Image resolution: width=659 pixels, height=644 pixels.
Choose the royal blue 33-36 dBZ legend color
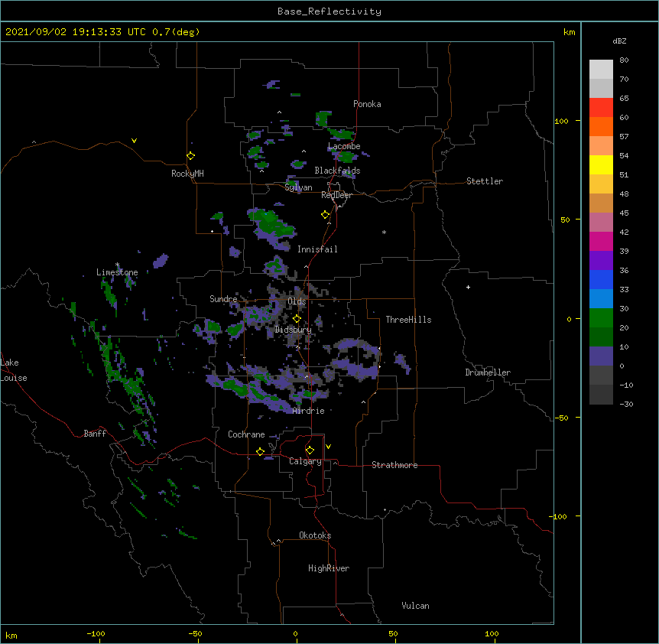[601, 279]
